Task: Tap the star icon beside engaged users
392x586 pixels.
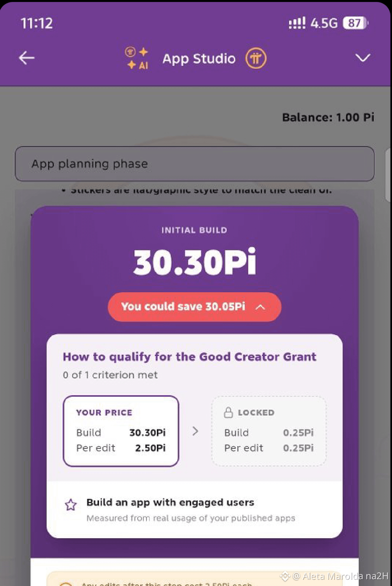Action: point(71,505)
